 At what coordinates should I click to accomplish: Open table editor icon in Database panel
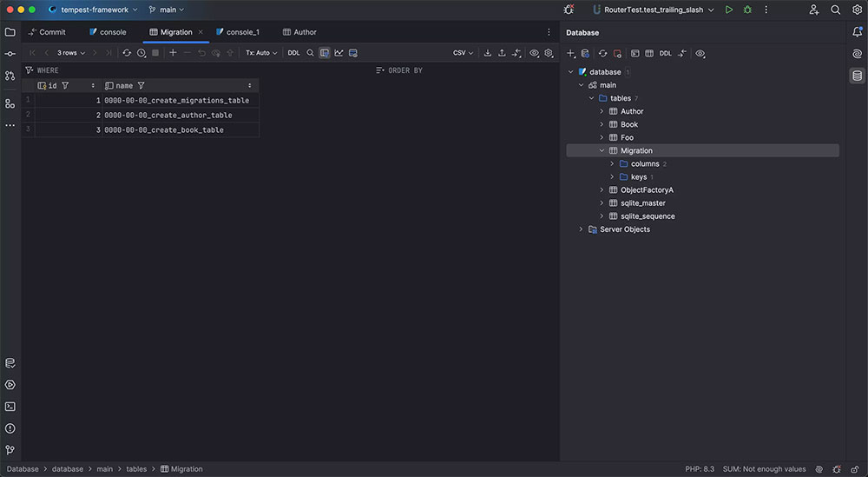click(649, 53)
